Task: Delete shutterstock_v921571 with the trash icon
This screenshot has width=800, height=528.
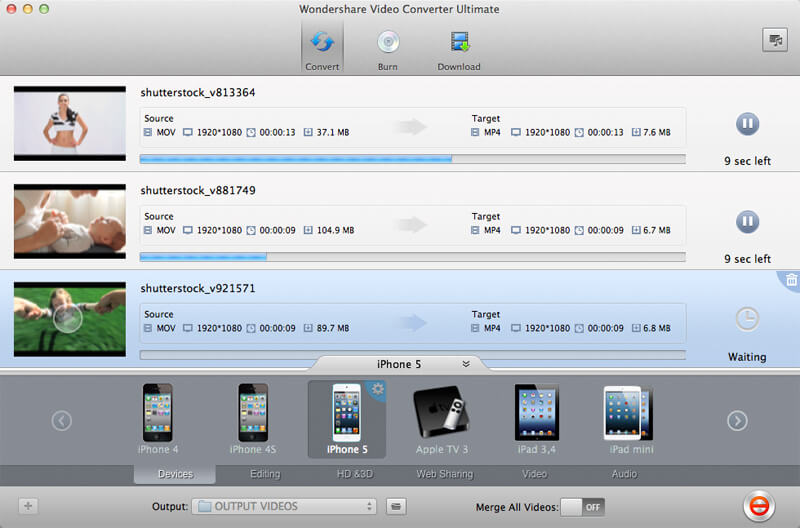Action: [x=791, y=280]
